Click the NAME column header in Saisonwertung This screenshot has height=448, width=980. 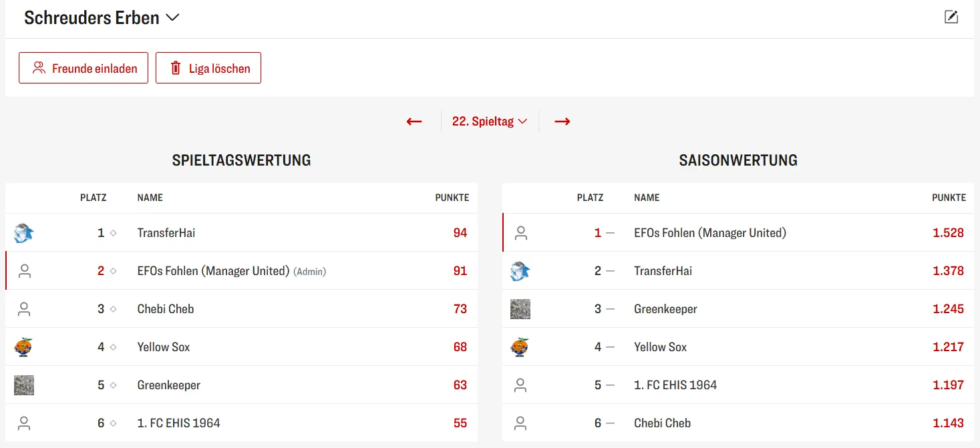[647, 198]
